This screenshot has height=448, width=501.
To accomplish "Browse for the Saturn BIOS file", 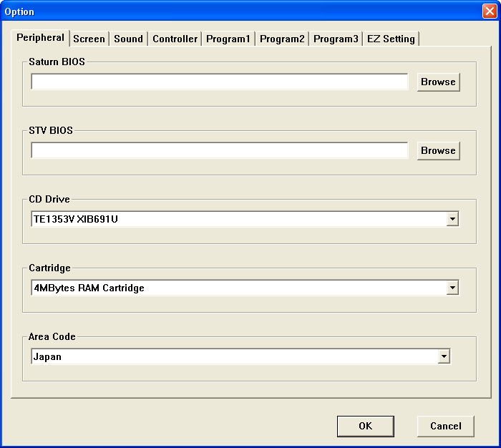I will pyautogui.click(x=438, y=82).
